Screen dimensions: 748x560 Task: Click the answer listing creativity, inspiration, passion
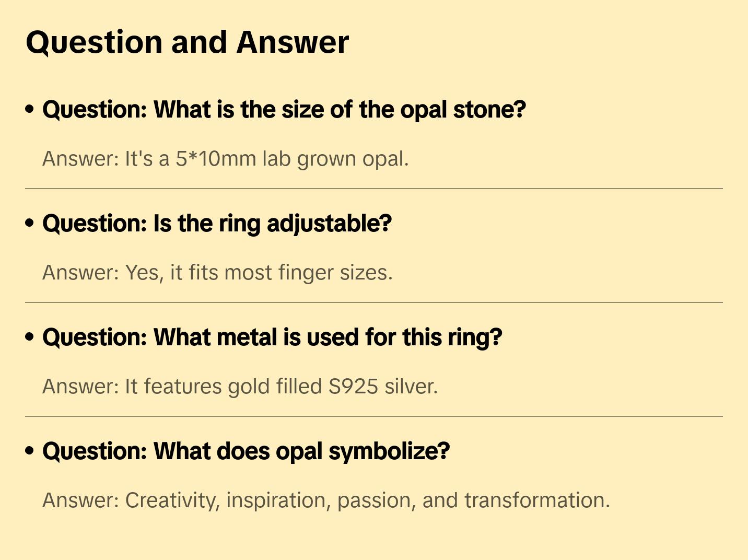(326, 500)
